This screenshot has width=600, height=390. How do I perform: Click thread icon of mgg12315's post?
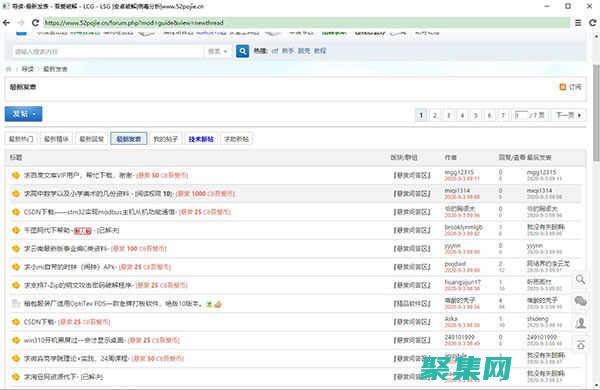click(x=16, y=175)
